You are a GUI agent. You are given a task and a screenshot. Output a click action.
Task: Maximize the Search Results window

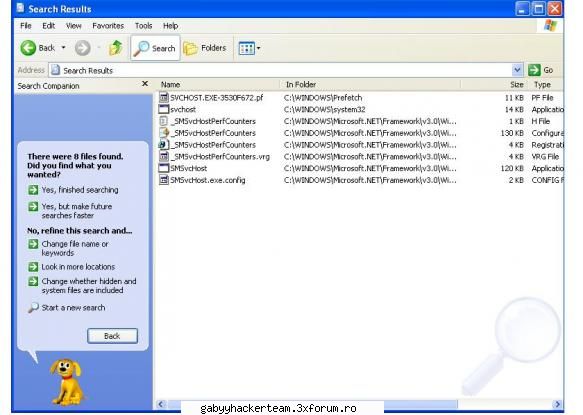tap(538, 9)
